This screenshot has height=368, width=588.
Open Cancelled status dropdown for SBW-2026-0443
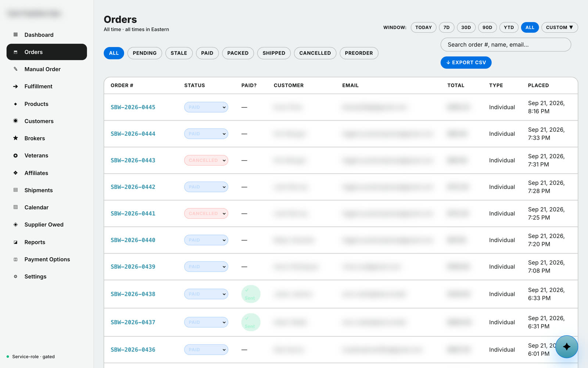(x=206, y=160)
